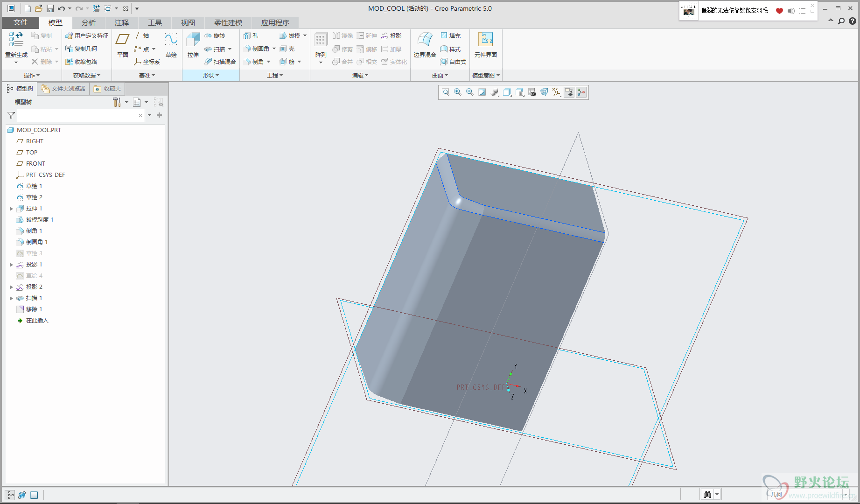Undo the last action
860x504 pixels.
(61, 8)
